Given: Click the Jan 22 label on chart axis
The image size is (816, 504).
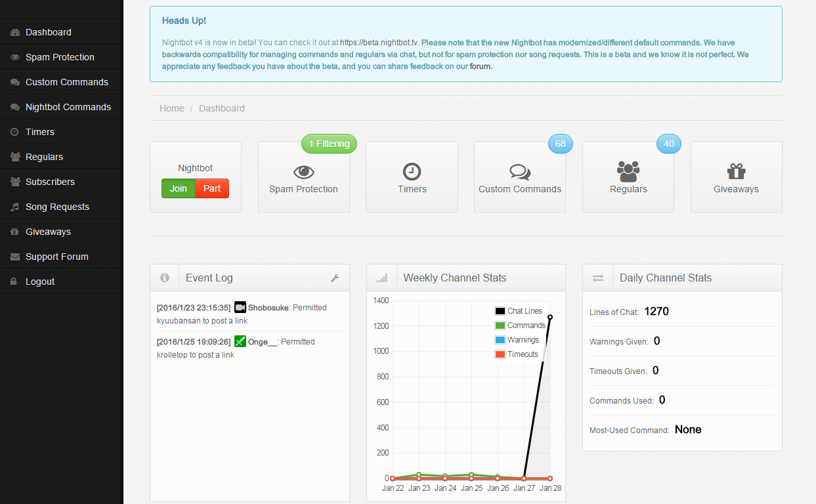Looking at the screenshot, I should coord(393,488).
